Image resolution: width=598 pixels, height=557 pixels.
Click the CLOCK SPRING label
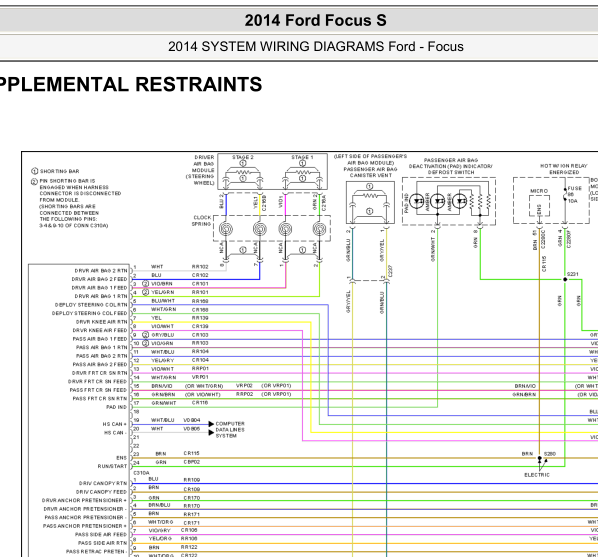tap(202, 221)
